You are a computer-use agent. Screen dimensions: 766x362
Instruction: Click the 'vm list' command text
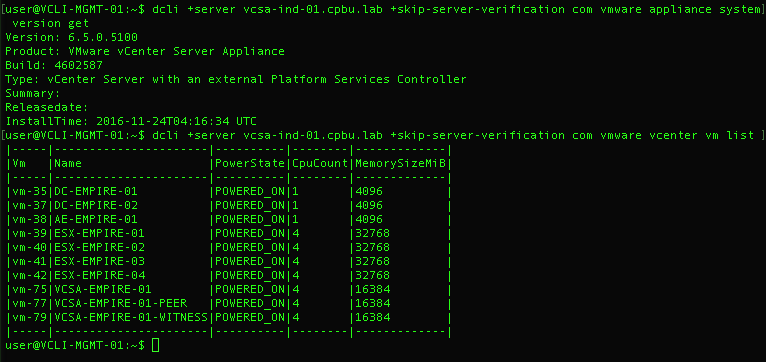(x=729, y=135)
